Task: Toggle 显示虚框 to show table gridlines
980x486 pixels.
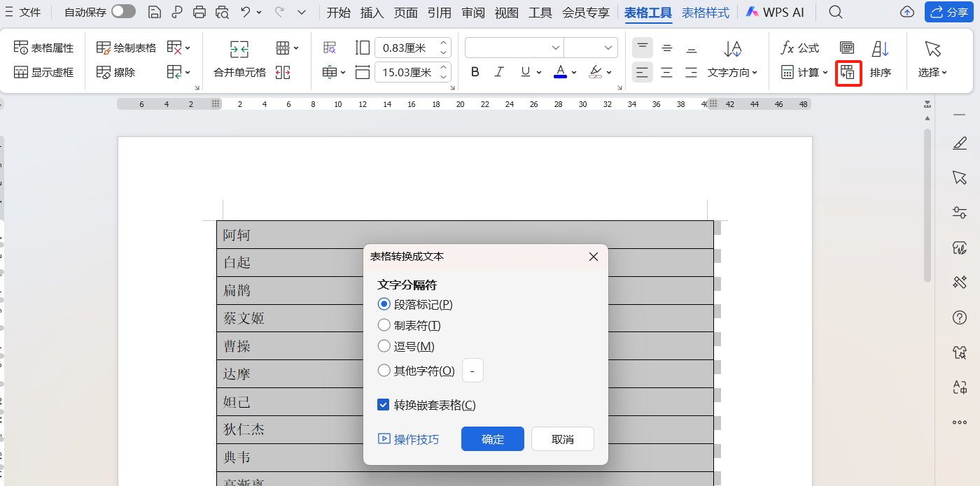Action: [x=43, y=71]
